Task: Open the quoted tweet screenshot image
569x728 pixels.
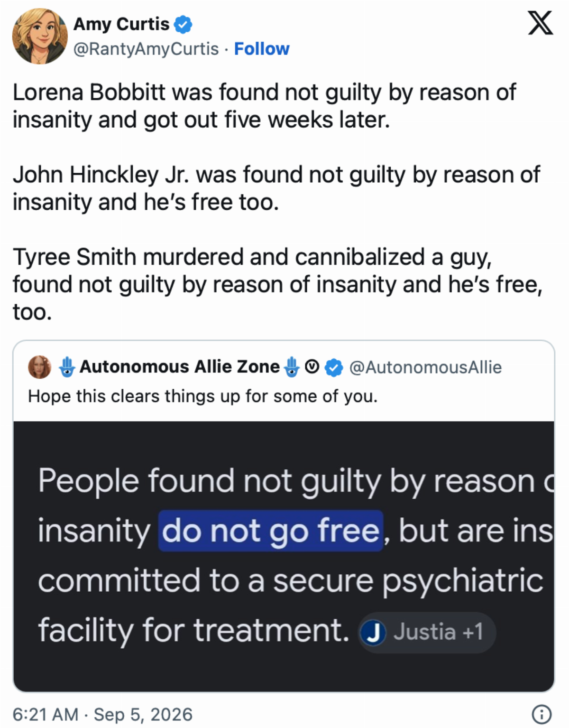Action: [x=284, y=556]
